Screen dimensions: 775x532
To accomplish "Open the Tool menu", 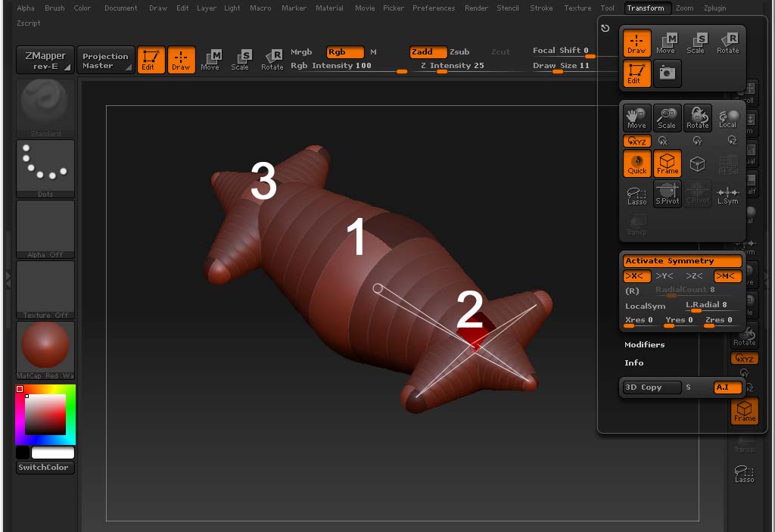I will click(606, 8).
